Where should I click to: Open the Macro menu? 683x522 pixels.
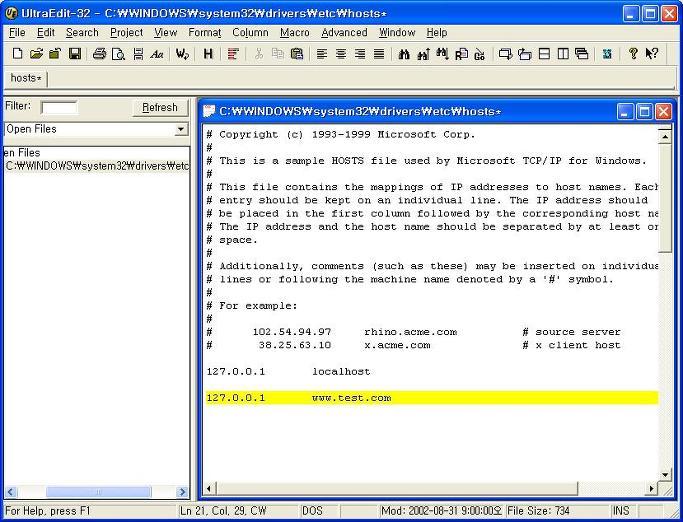coord(295,33)
